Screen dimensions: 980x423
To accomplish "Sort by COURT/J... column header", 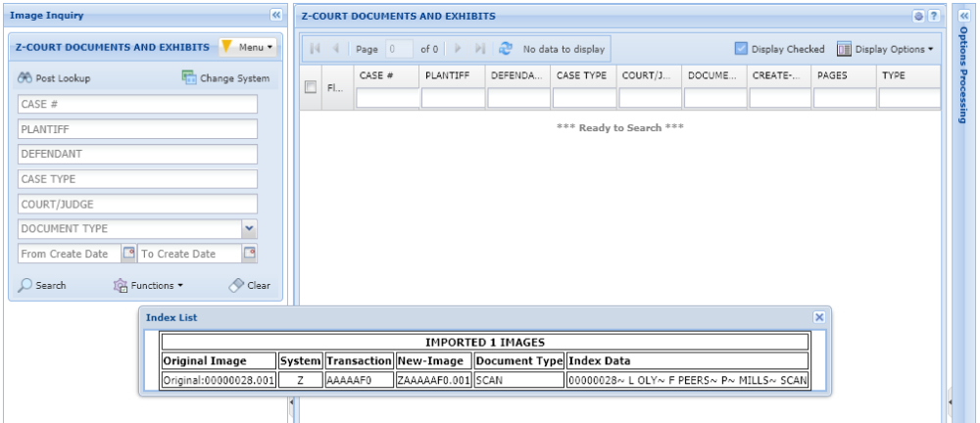I will pyautogui.click(x=650, y=75).
